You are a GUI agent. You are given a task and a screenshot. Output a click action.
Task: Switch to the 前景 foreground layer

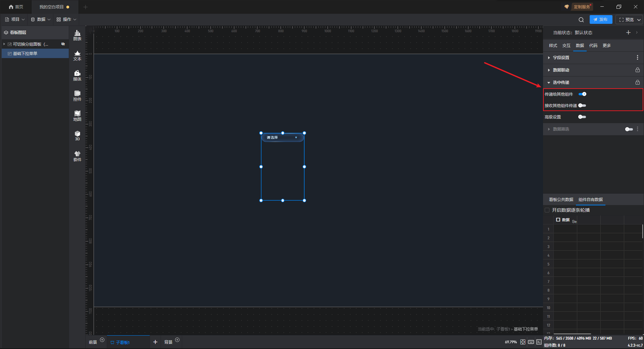pos(93,342)
